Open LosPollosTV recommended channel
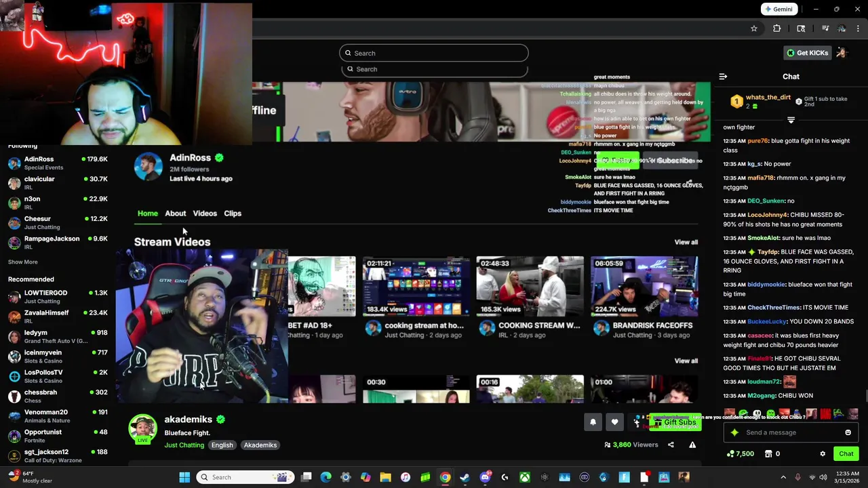The width and height of the screenshot is (868, 488). tap(58, 376)
